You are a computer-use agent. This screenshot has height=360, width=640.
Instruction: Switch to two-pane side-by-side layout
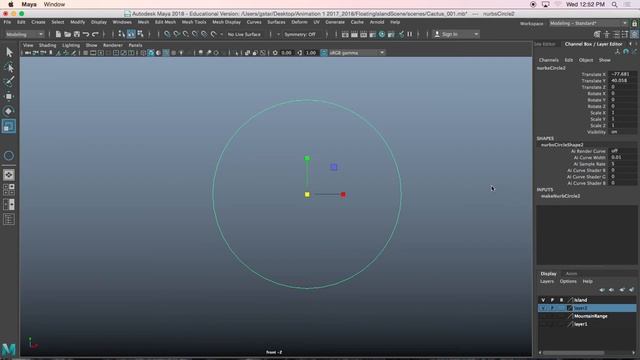(x=9, y=204)
